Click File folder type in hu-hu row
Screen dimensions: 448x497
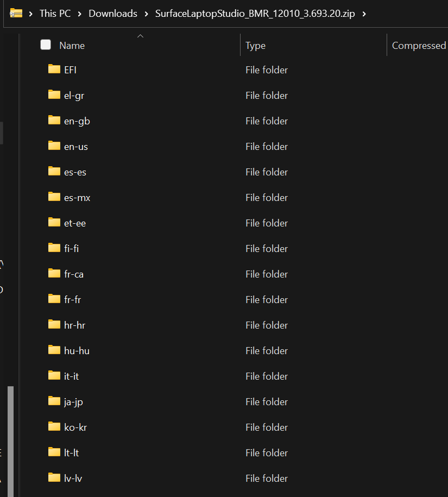coord(267,350)
